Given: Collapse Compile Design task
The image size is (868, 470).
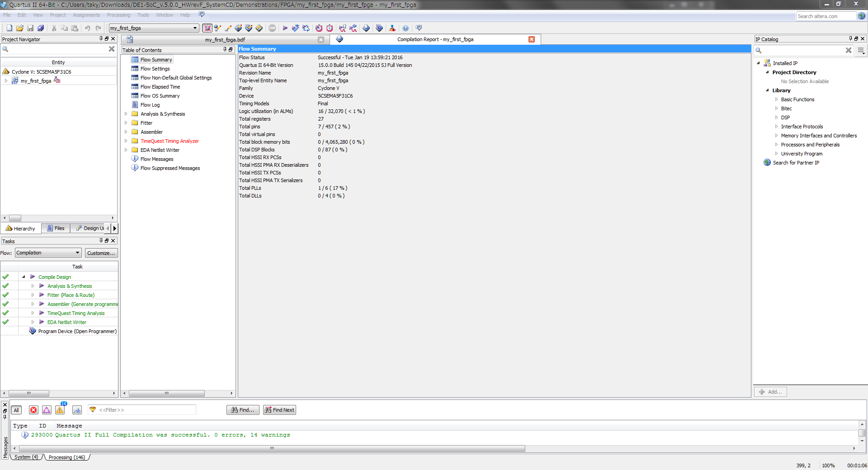Looking at the screenshot, I should coord(24,277).
